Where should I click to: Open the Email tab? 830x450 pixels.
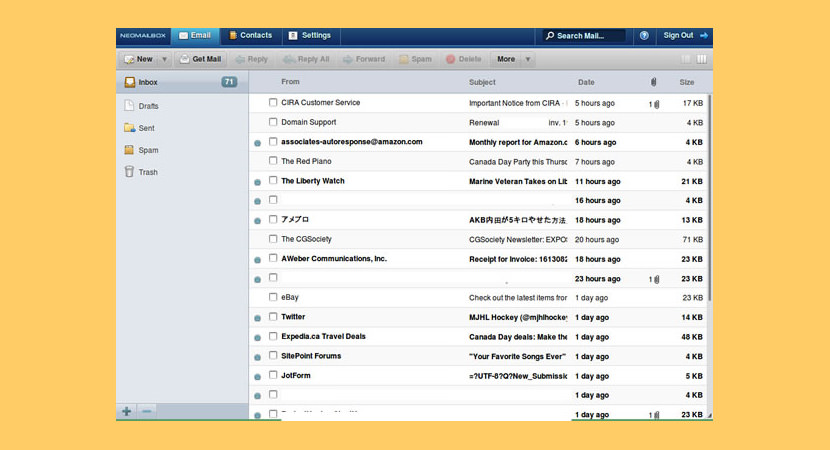tap(195, 35)
